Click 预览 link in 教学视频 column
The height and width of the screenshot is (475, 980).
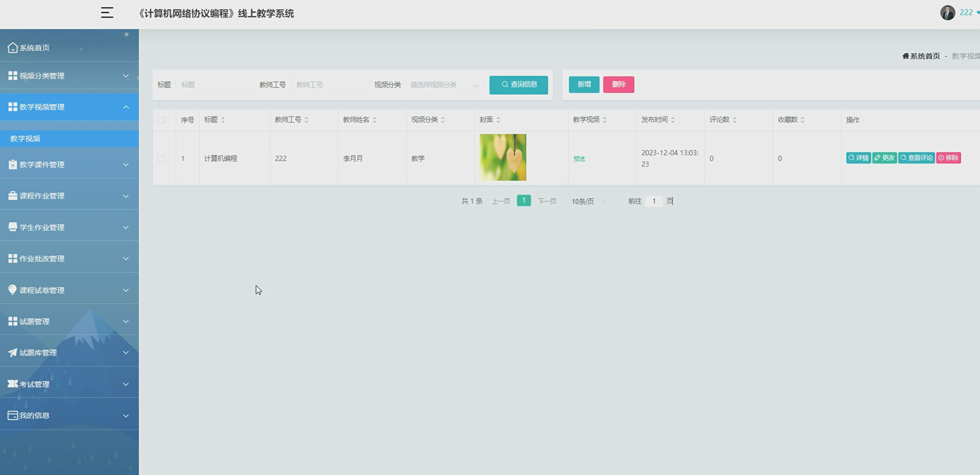pyautogui.click(x=579, y=159)
